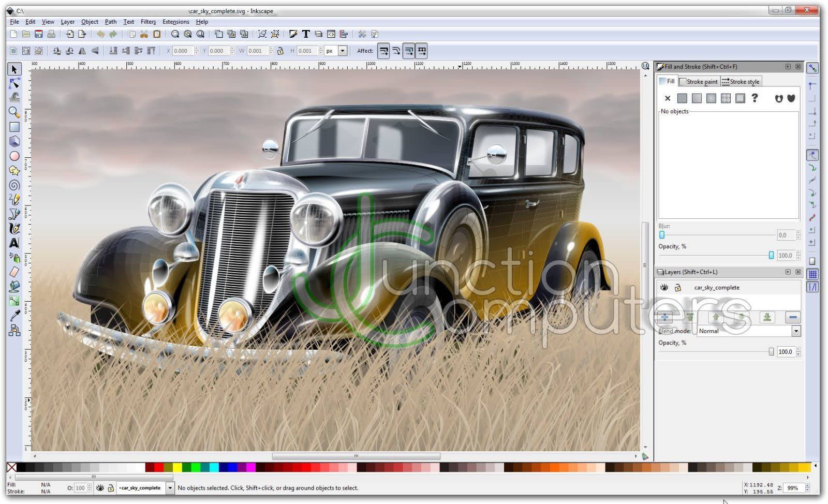This screenshot has width=828, height=504.
Task: Open the Layer menu
Action: point(67,22)
